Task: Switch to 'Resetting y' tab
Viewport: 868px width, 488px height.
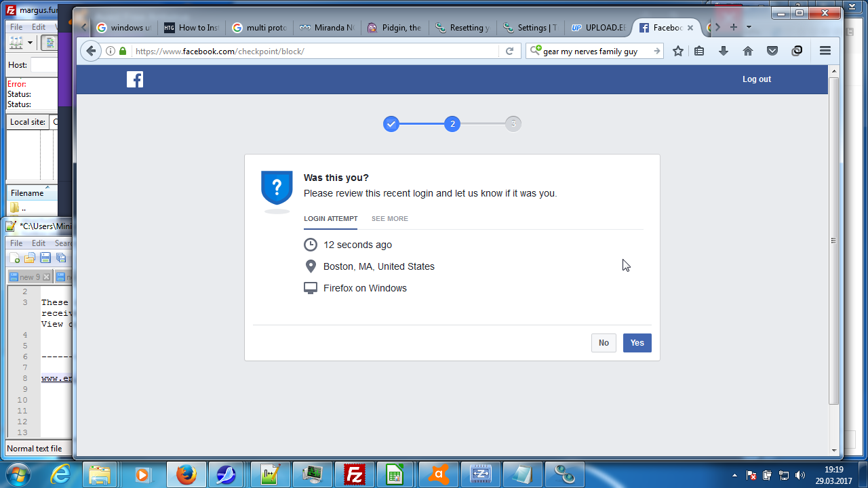Action: point(463,28)
